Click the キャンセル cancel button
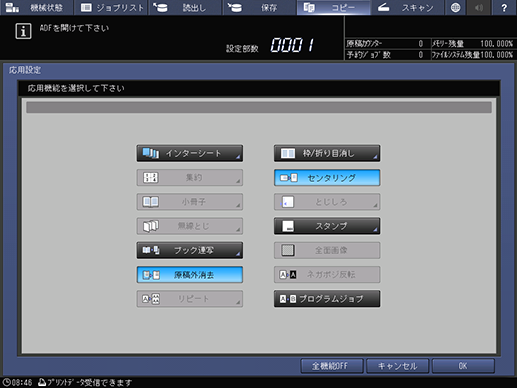 [x=397, y=366]
